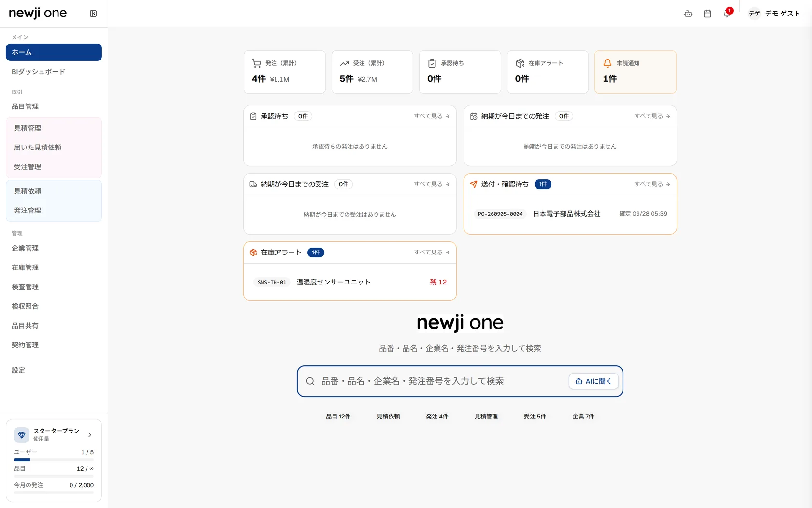Image resolution: width=812 pixels, height=508 pixels.
Task: Navigate to 受注管理 in the sidebar
Action: 54,167
